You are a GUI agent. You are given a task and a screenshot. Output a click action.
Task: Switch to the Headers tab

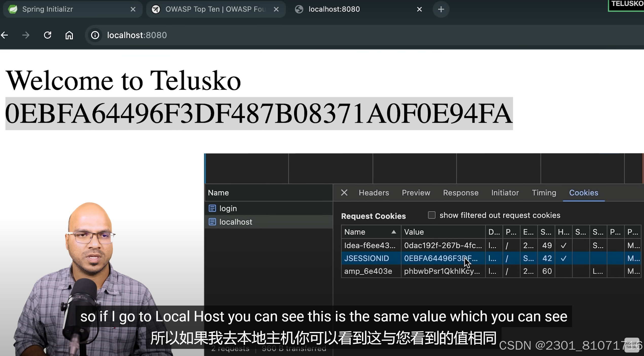pos(374,193)
